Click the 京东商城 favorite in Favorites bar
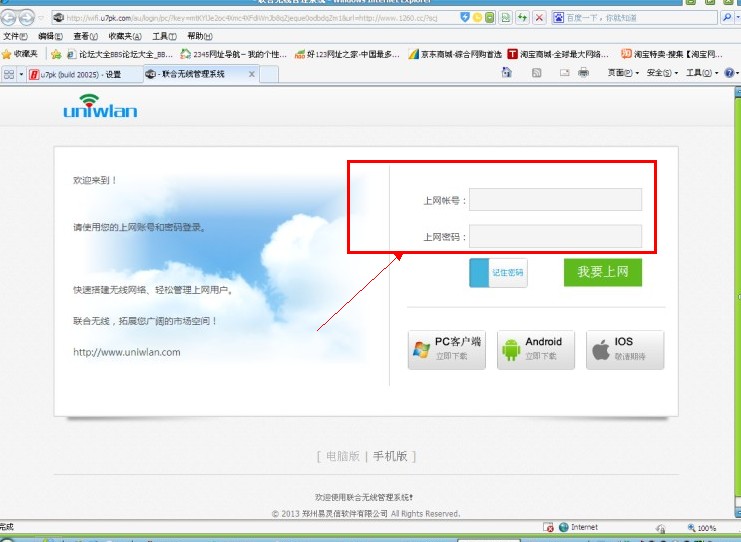This screenshot has height=542, width=741. pos(455,54)
